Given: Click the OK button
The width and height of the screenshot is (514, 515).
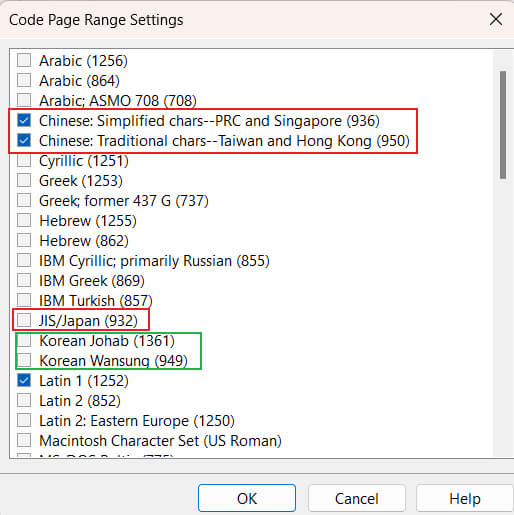Looking at the screenshot, I should point(247,498).
